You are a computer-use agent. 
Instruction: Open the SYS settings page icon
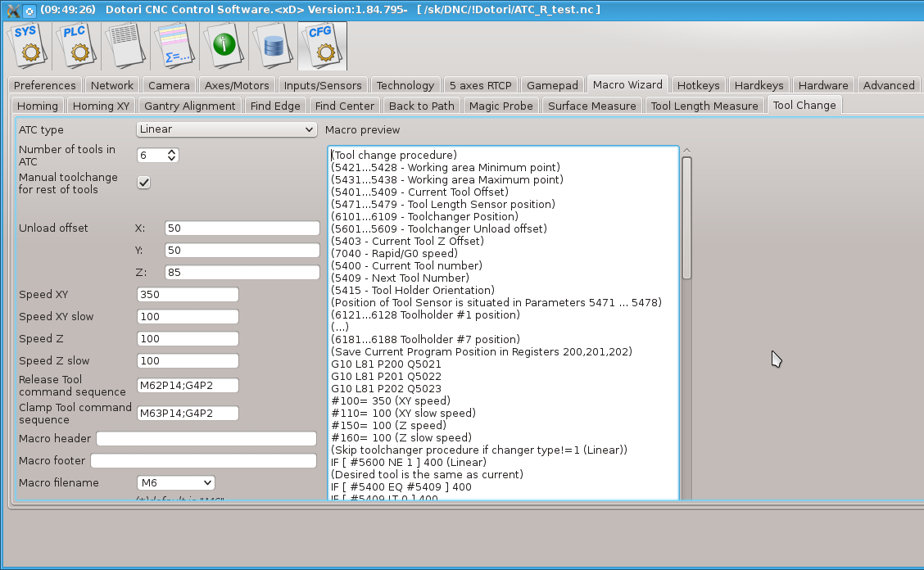coord(28,46)
